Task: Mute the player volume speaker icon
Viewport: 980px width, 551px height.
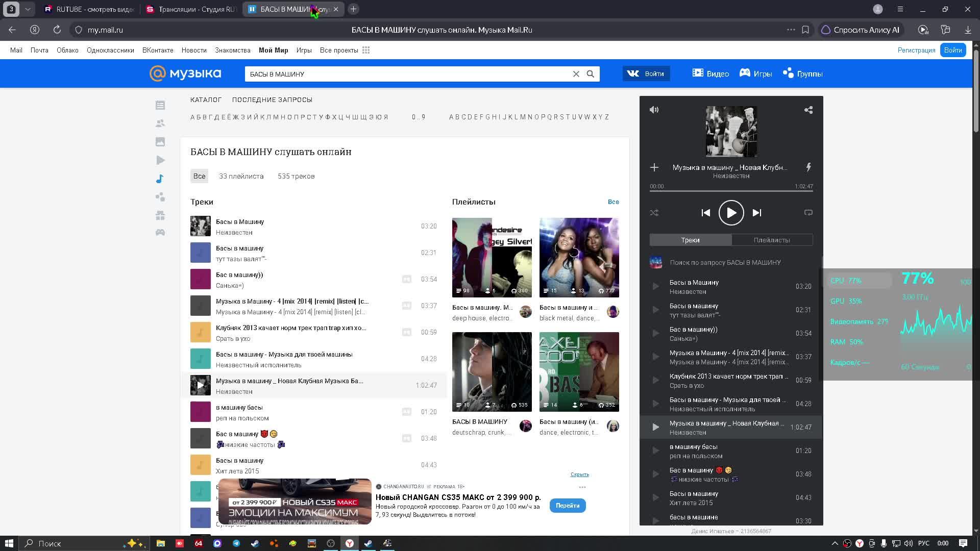Action: pyautogui.click(x=654, y=110)
